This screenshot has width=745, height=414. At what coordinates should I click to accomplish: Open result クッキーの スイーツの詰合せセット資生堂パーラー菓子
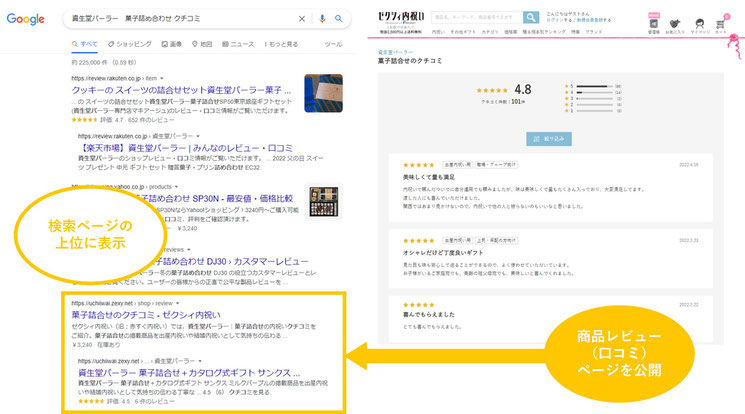[181, 90]
